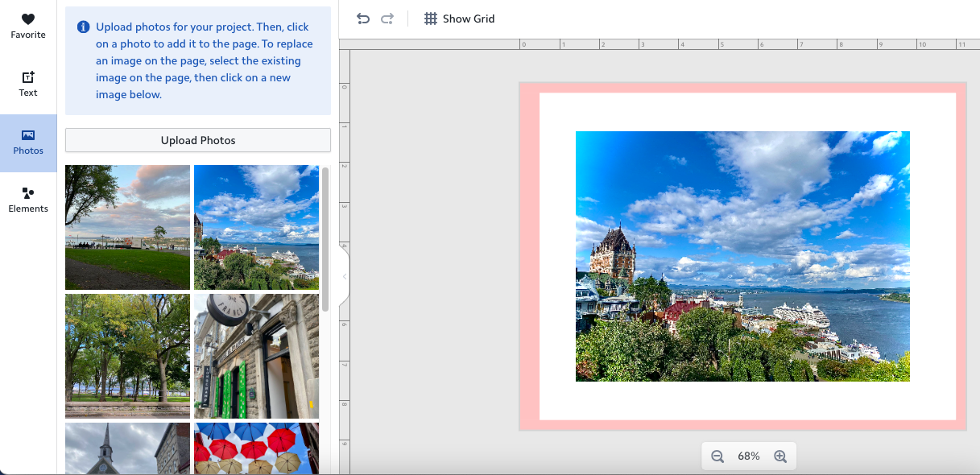Select the Quebec skyline photo thumbnail
This screenshot has height=475, width=980.
[x=256, y=227]
